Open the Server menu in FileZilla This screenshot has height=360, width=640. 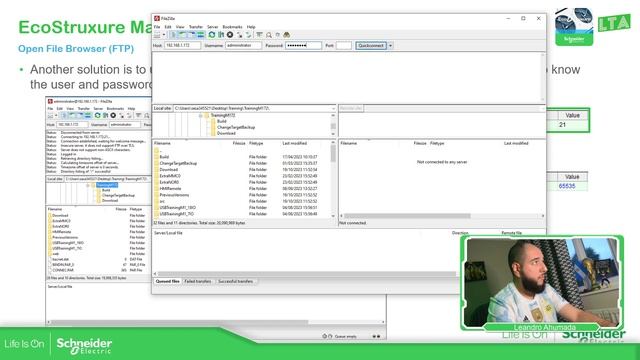213,27
